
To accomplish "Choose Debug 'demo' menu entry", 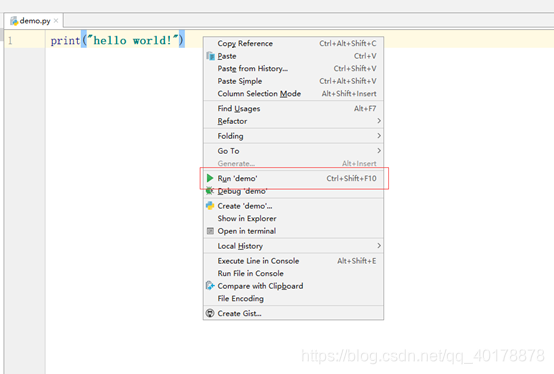I will (293, 191).
